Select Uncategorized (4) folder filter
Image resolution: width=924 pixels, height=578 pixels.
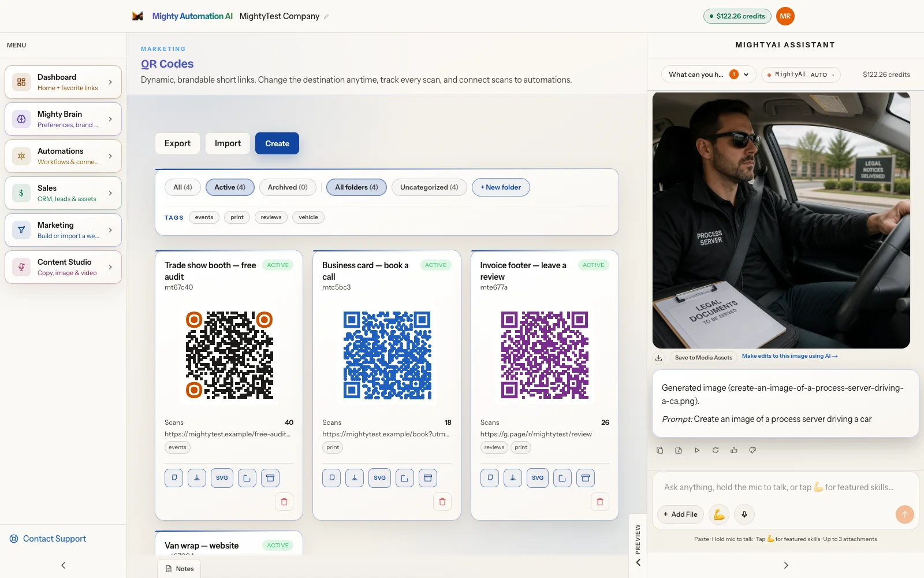point(429,187)
